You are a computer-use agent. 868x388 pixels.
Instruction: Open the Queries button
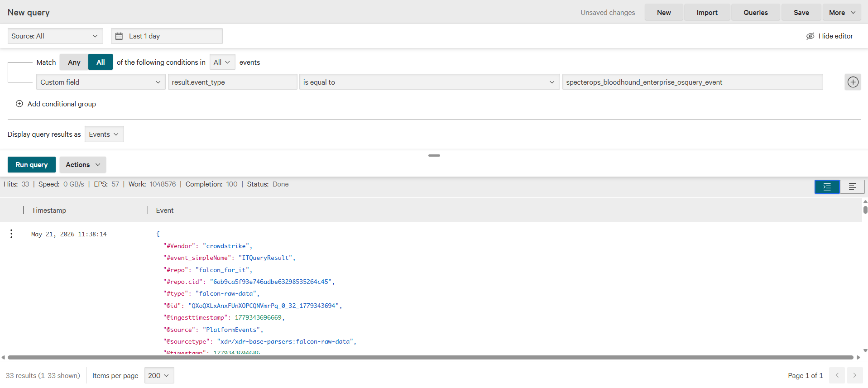click(x=755, y=13)
